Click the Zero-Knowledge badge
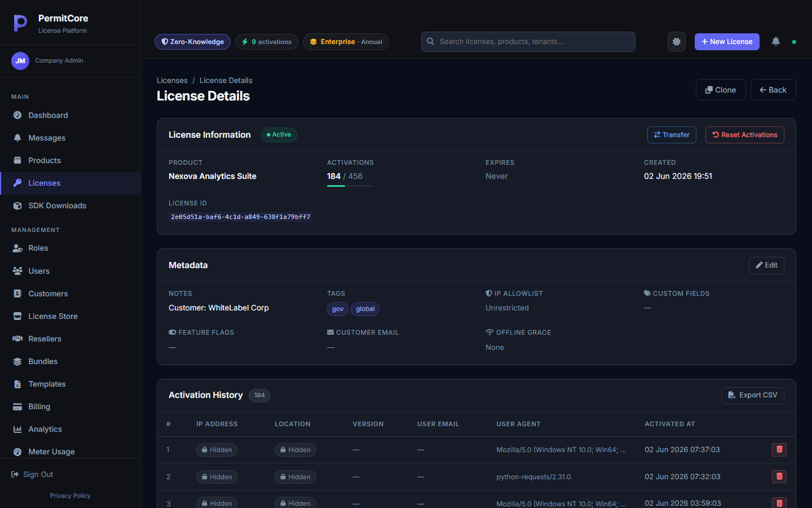Viewport: 812px width, 508px height. 192,42
